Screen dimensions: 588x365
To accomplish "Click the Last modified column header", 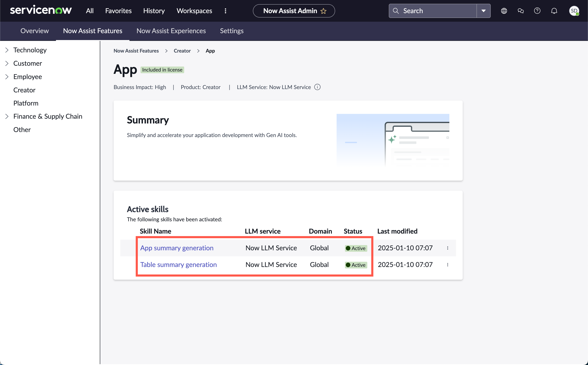I will click(x=397, y=231).
